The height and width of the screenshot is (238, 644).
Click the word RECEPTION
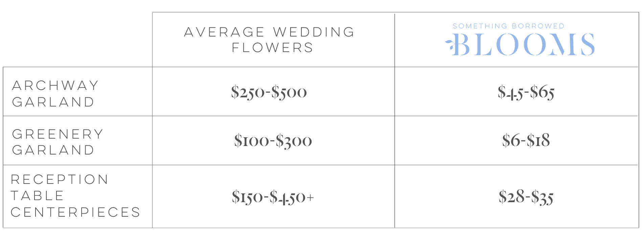coord(60,180)
